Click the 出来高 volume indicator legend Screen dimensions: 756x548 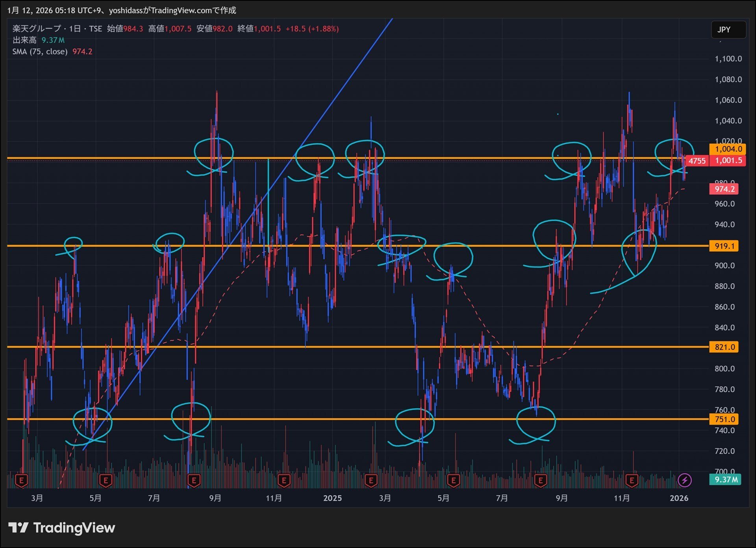coord(24,40)
